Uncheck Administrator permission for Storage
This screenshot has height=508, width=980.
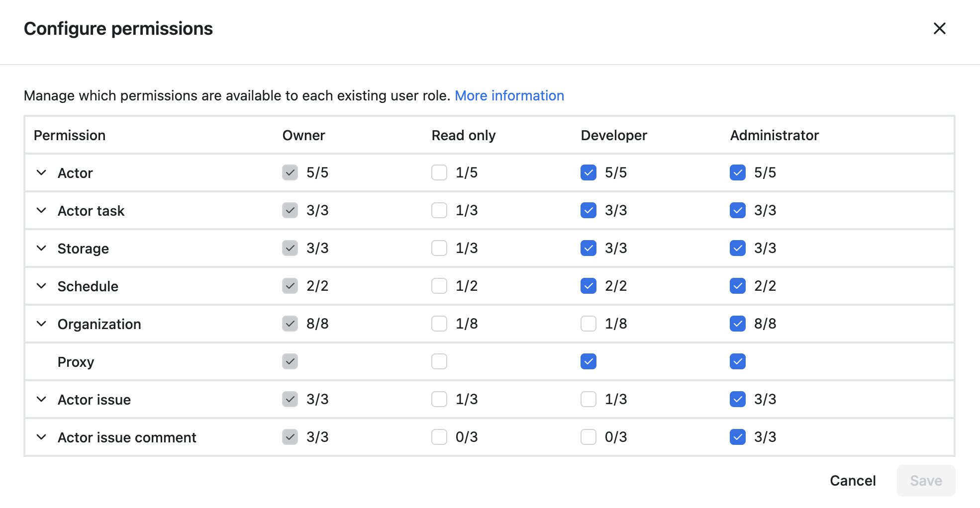737,248
